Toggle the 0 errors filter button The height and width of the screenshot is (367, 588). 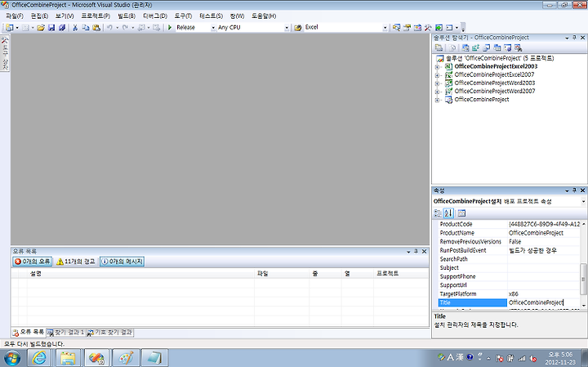pyautogui.click(x=32, y=262)
